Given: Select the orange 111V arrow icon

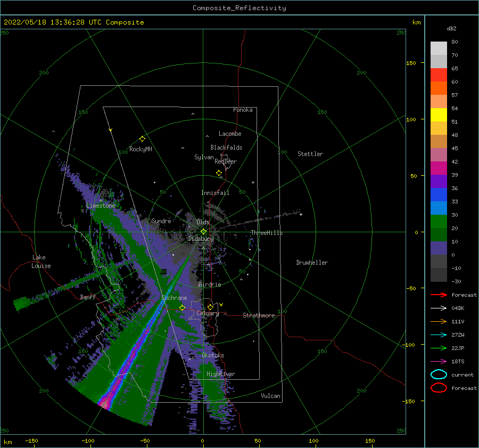Looking at the screenshot, I should (439, 321).
